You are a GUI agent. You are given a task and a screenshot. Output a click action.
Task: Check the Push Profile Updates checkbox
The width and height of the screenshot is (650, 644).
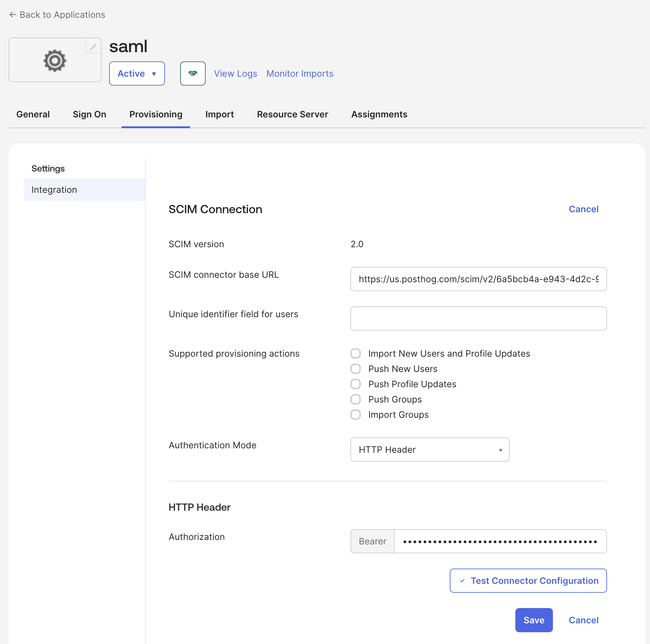[x=356, y=384]
